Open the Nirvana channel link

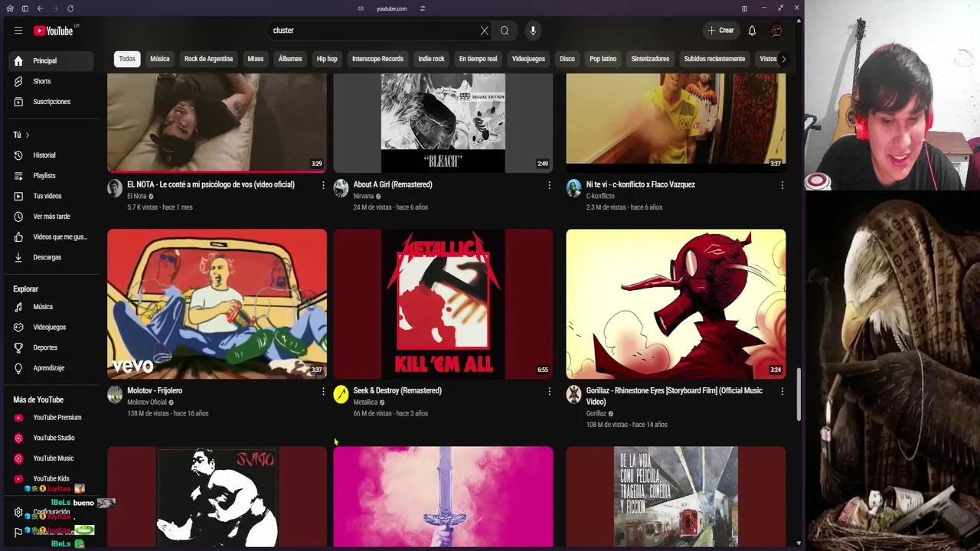[364, 196]
